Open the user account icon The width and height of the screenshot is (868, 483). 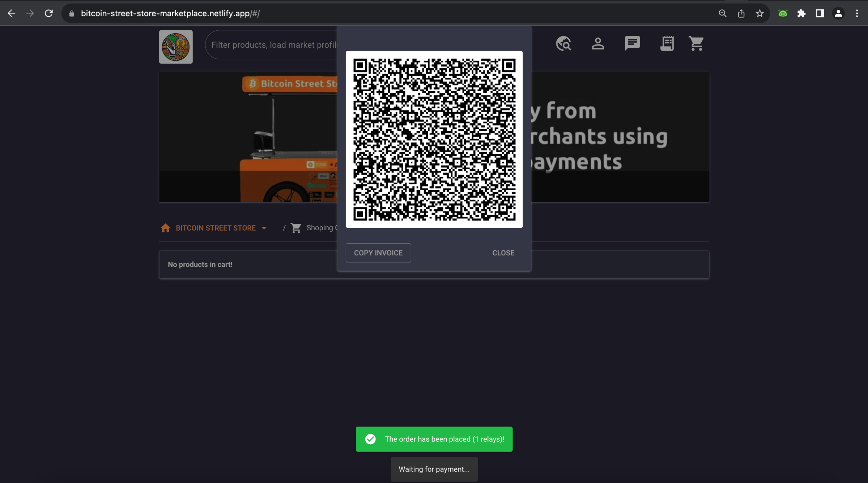[598, 44]
